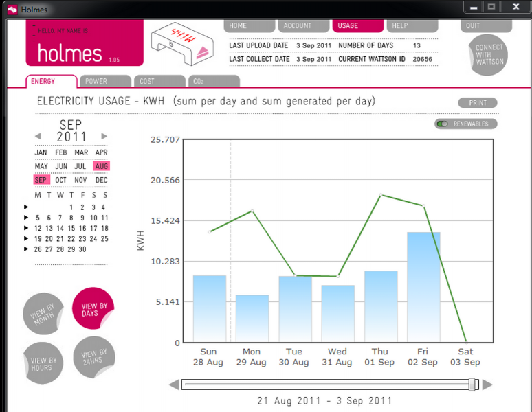Click the '21 Aug 2011 - 3 Sep 2011' range text
Screen dimensions: 532x412
tap(324, 401)
